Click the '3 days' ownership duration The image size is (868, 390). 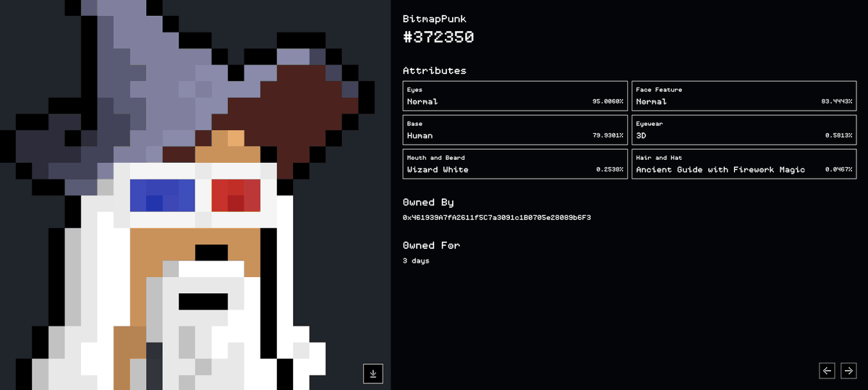[x=416, y=260]
